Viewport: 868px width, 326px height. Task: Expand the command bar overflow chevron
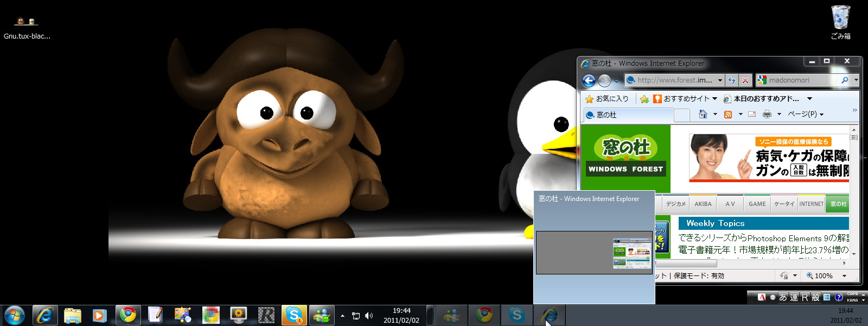coord(854,110)
